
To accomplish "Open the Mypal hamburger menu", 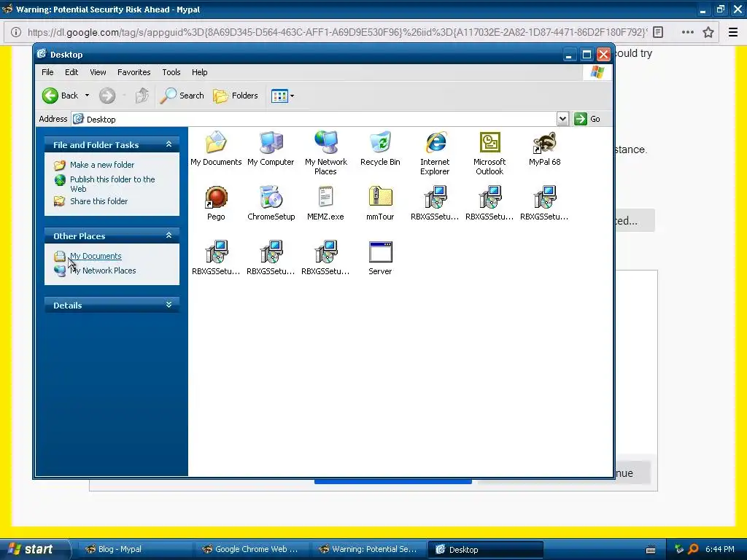I will [733, 32].
